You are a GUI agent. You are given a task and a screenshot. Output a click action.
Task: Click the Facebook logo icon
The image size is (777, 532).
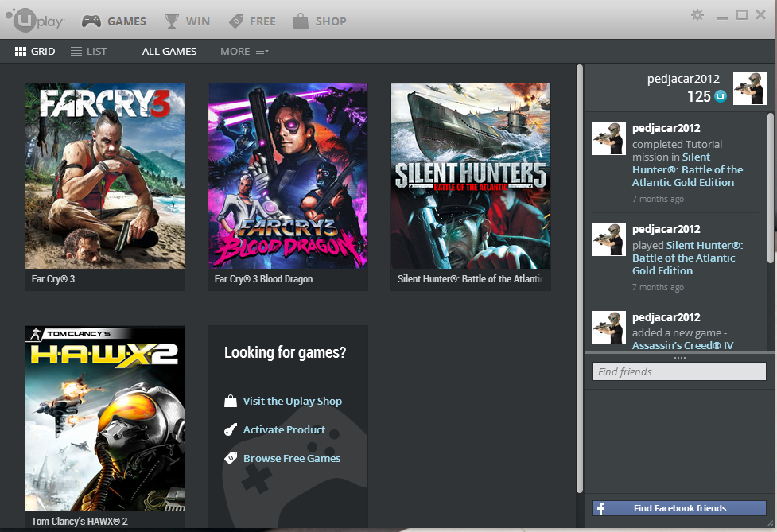click(x=600, y=509)
